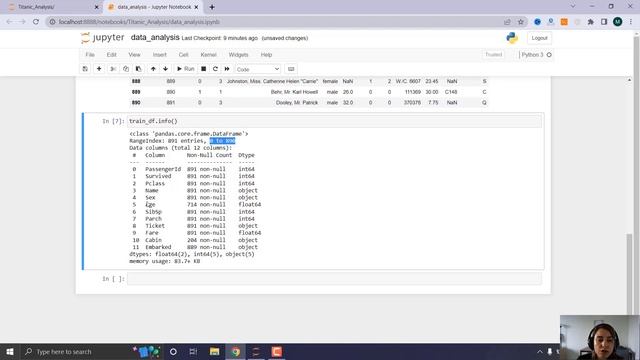The width and height of the screenshot is (640, 360).
Task: Click 'memory usage: 83.7+ KB' line
Action: tap(164, 261)
